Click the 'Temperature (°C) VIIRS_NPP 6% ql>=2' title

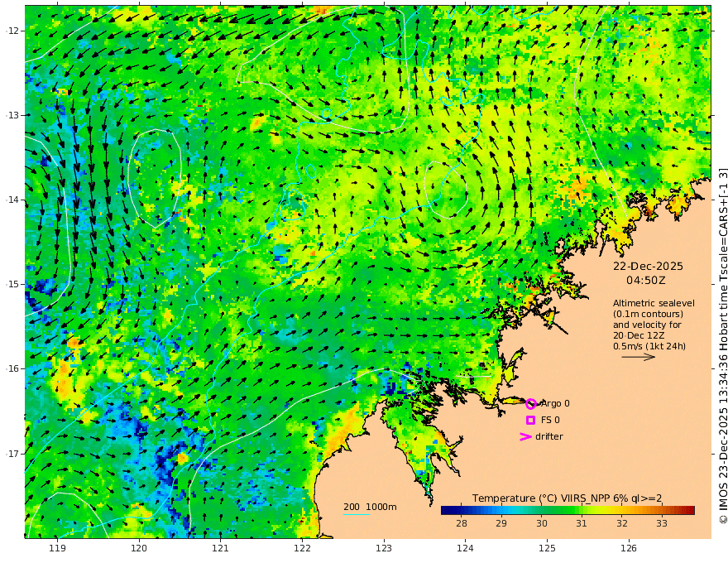point(567,498)
